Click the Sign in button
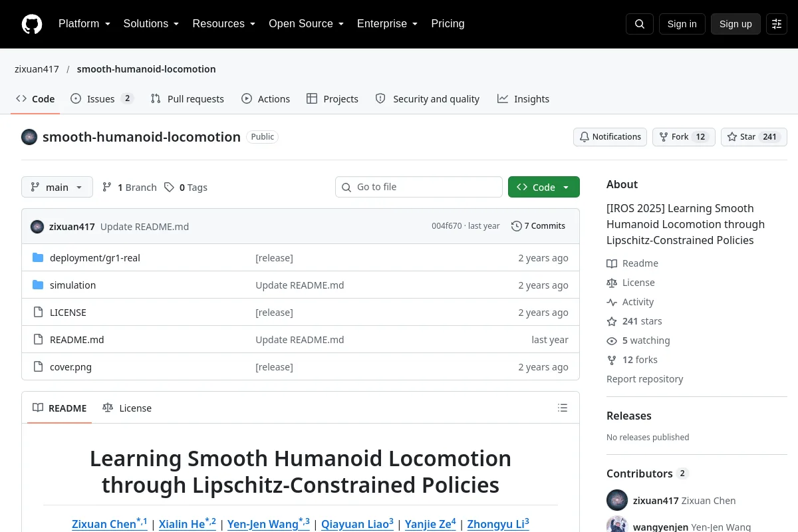Screen dimensions: 798x532 click(x=682, y=24)
